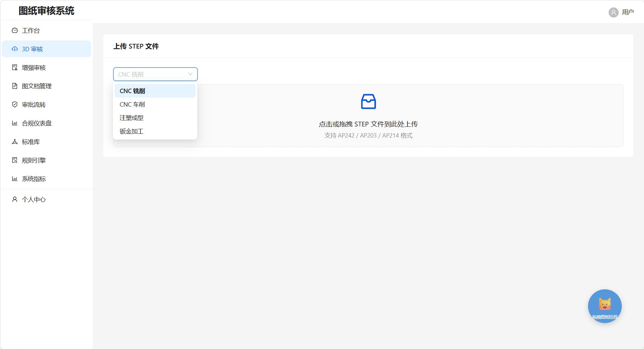
Task: Go to 增强审核 page
Action: coord(46,67)
